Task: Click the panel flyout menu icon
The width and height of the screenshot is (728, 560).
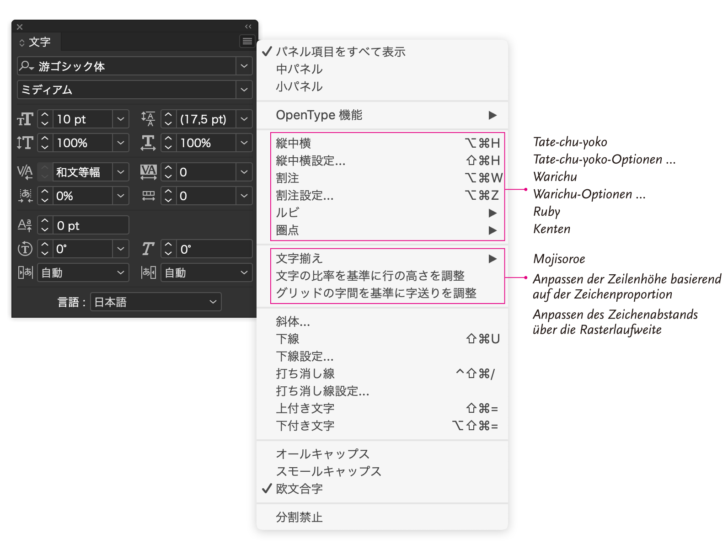Action: pos(247,42)
